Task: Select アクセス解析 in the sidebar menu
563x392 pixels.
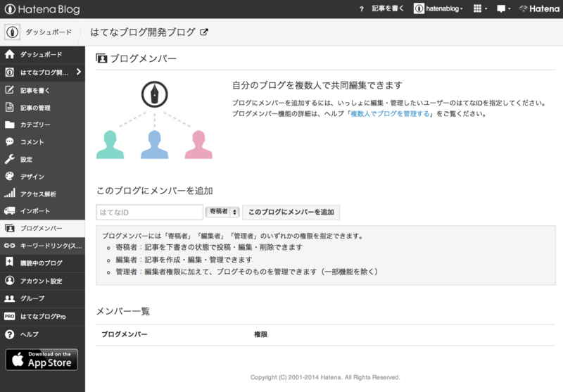Action: click(42, 194)
